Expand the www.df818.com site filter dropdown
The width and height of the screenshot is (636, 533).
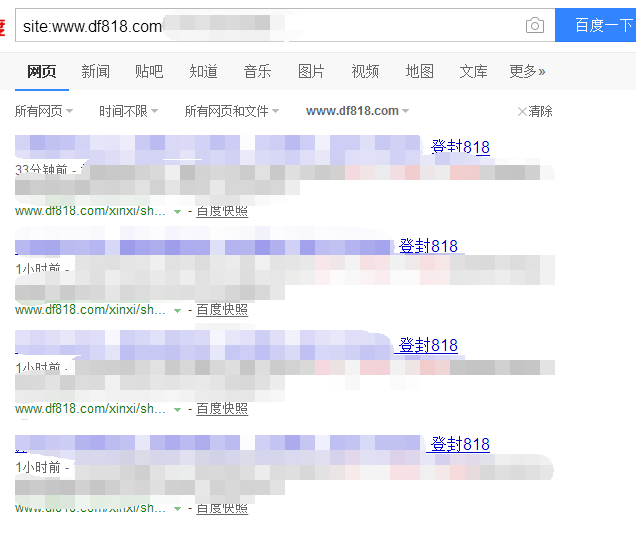click(358, 111)
